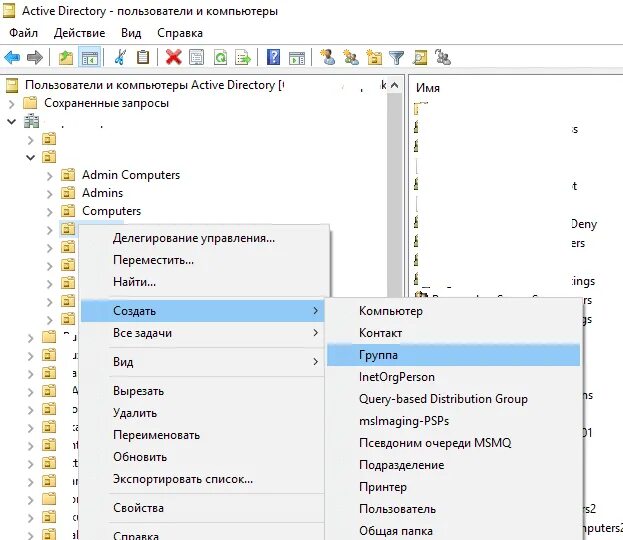Choose Удалить from context menu
Screen dimensions: 623x540
click(x=205, y=413)
